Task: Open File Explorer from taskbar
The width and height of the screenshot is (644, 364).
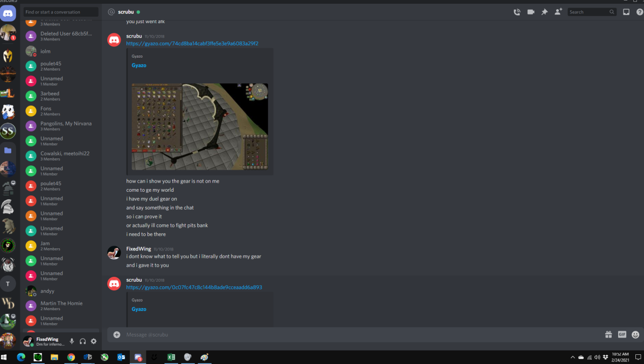Action: tap(54, 357)
